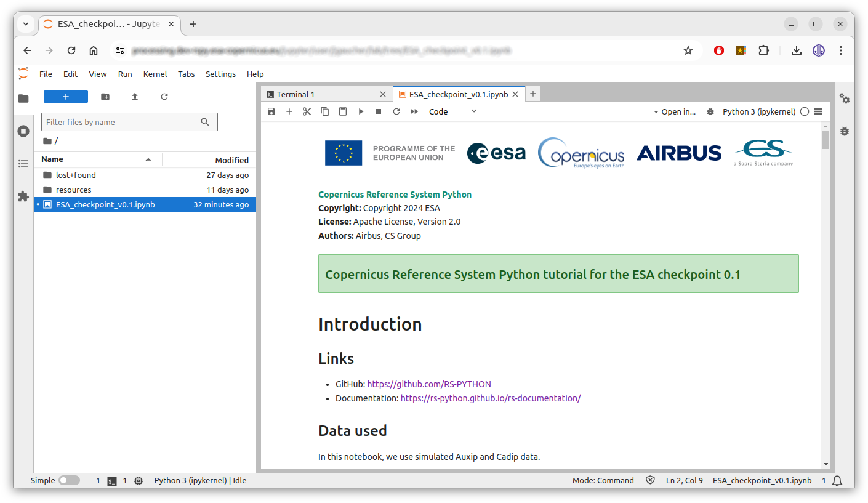
Task: Open the GitHub RS-PYTHON link
Action: pyautogui.click(x=429, y=384)
